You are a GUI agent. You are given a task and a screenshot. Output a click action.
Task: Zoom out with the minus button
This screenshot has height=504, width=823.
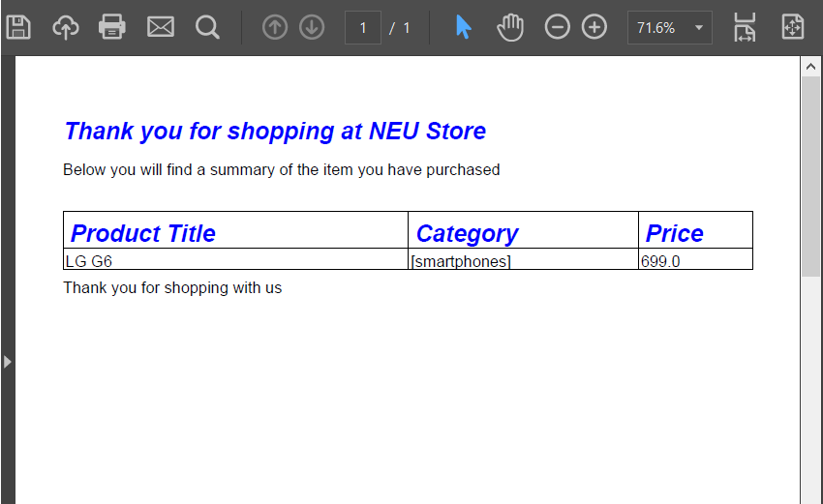(558, 28)
